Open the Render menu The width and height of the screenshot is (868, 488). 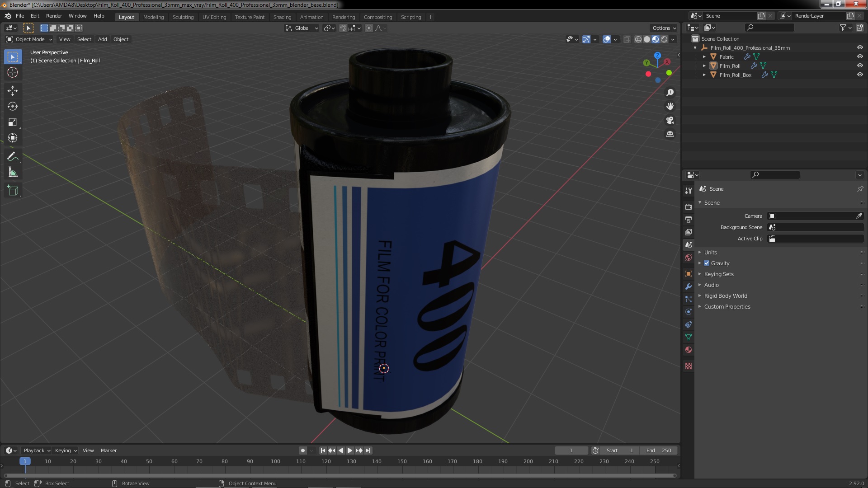pos(54,16)
